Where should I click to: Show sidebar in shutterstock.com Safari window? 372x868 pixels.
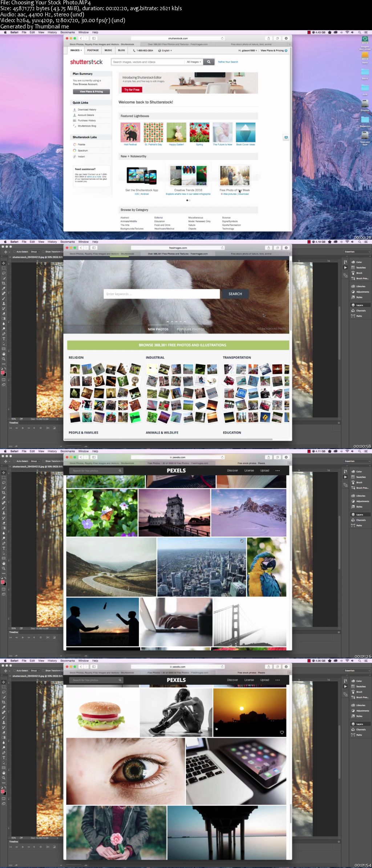[x=94, y=38]
